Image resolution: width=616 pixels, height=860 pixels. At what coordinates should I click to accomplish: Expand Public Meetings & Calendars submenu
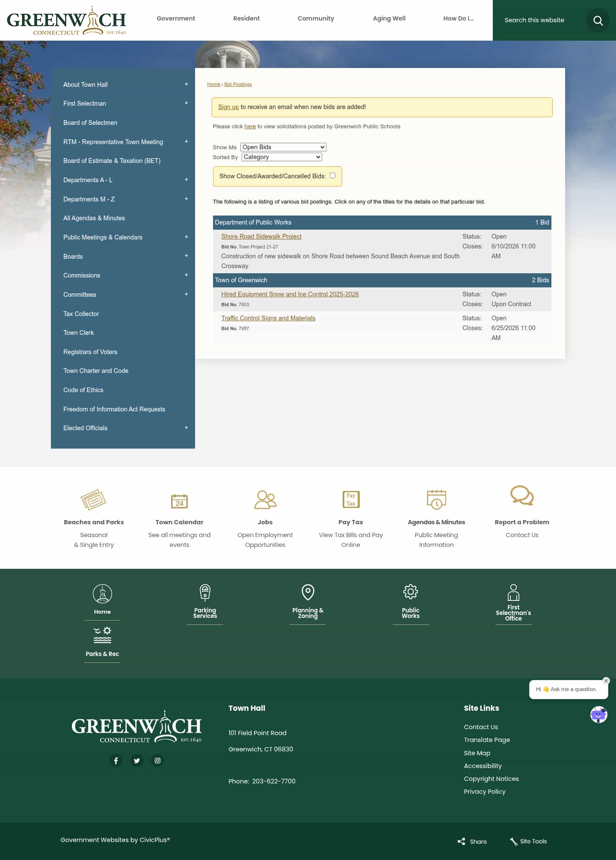pos(186,237)
